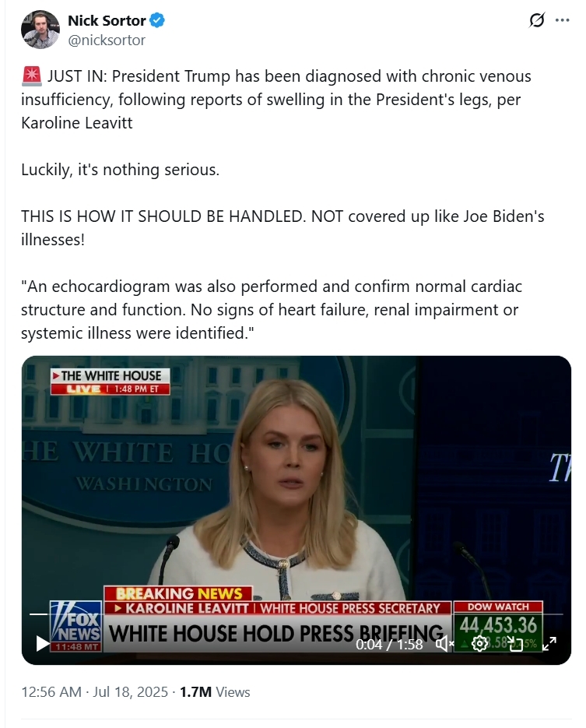Click the red siren emoji in post
Screen dimensions: 586x728
32,76
